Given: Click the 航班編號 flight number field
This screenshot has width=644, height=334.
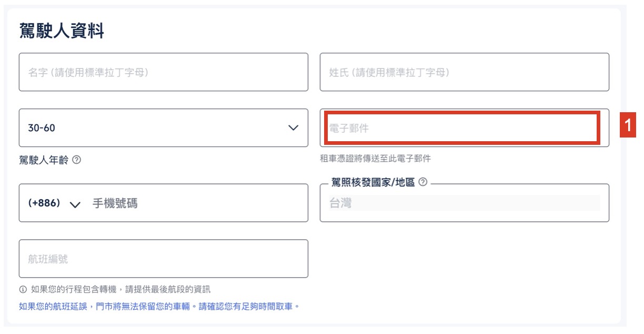Looking at the screenshot, I should (163, 259).
